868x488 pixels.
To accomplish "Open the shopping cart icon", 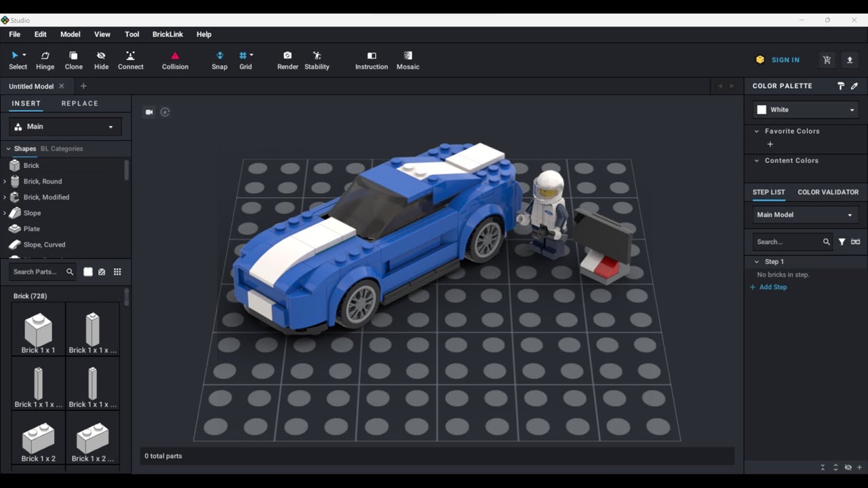I will 827,60.
